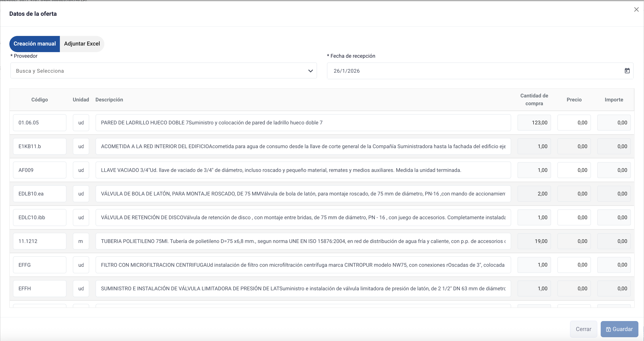Viewport: 644px width, 341px height.
Task: Click the quantity 123,00 field
Action: 534,123
